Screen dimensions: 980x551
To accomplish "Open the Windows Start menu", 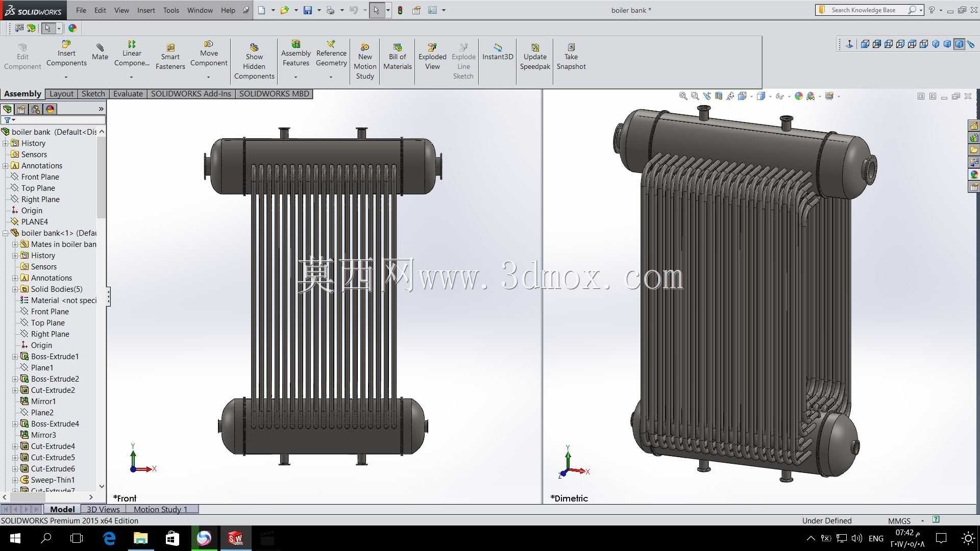I will (15, 538).
